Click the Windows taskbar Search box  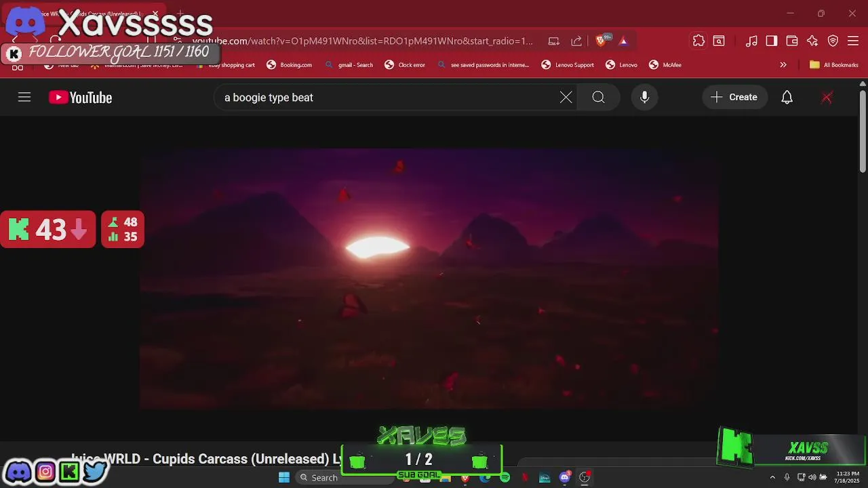click(x=344, y=477)
